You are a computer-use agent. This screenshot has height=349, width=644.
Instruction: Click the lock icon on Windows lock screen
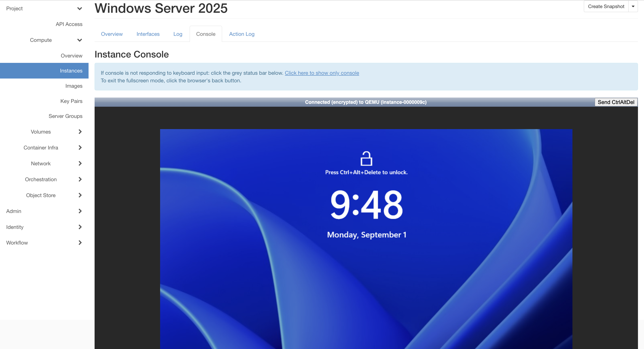[366, 159]
